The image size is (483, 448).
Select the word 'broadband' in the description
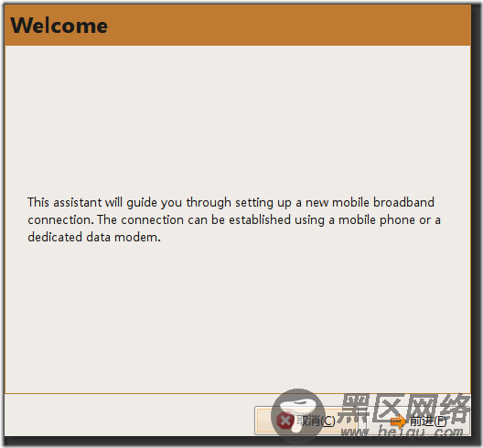click(403, 202)
